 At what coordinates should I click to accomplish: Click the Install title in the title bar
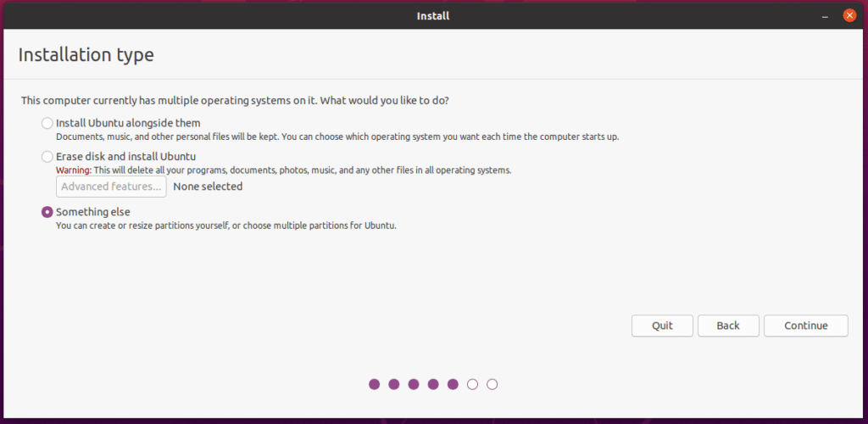click(x=433, y=16)
